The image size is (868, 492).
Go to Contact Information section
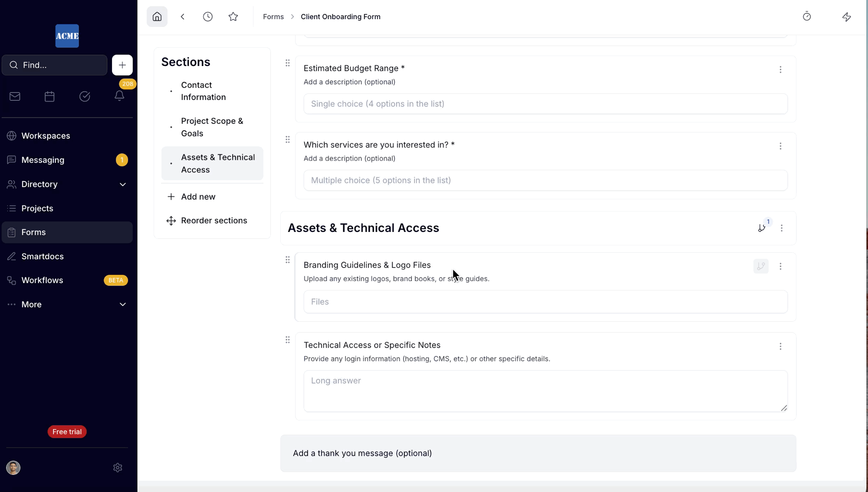pos(204,91)
